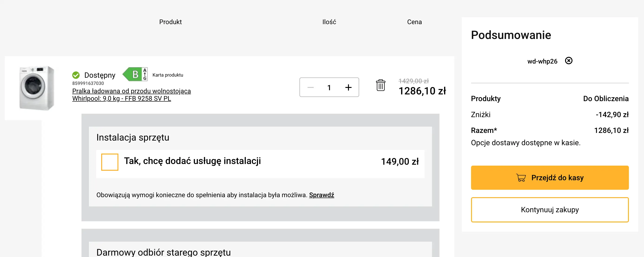Screen dimensions: 644x257
Task: Increase quantity with the plus stepper
Action: [x=348, y=87]
